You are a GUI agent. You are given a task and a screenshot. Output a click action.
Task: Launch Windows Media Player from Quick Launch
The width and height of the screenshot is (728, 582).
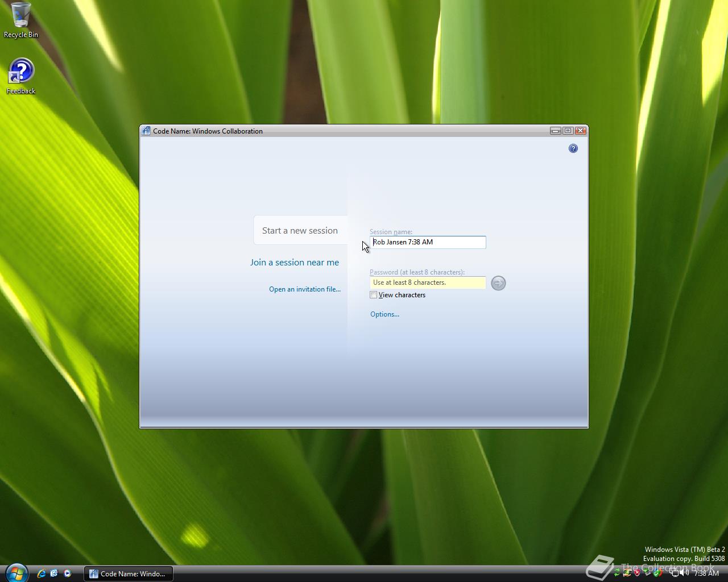tap(67, 573)
